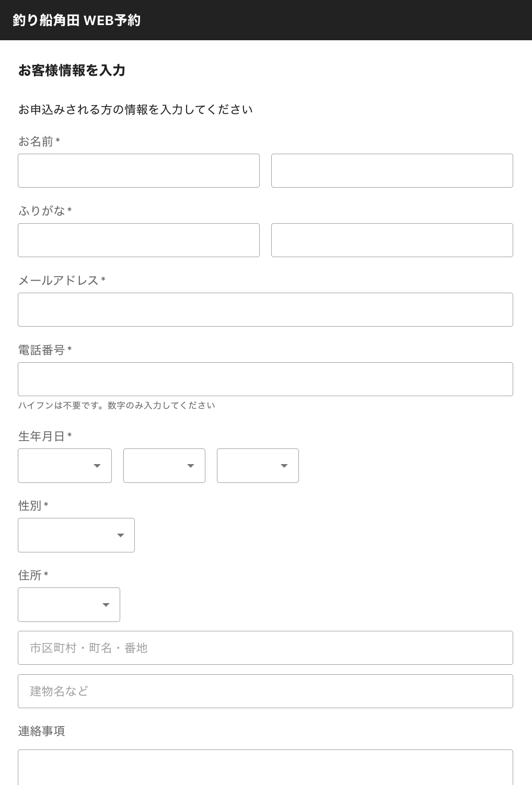Screen dimensions: 532x785
Task: Select the first ふりがな input field
Action: coord(138,240)
